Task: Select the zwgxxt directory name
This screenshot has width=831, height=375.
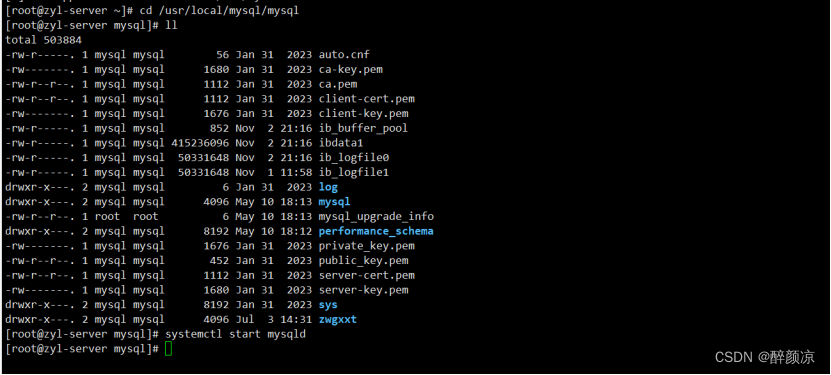Action: (x=338, y=319)
